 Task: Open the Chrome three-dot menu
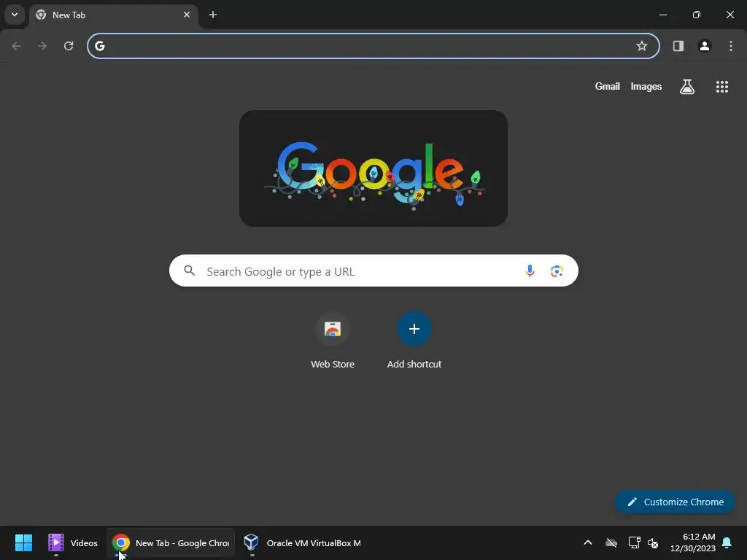pyautogui.click(x=731, y=46)
